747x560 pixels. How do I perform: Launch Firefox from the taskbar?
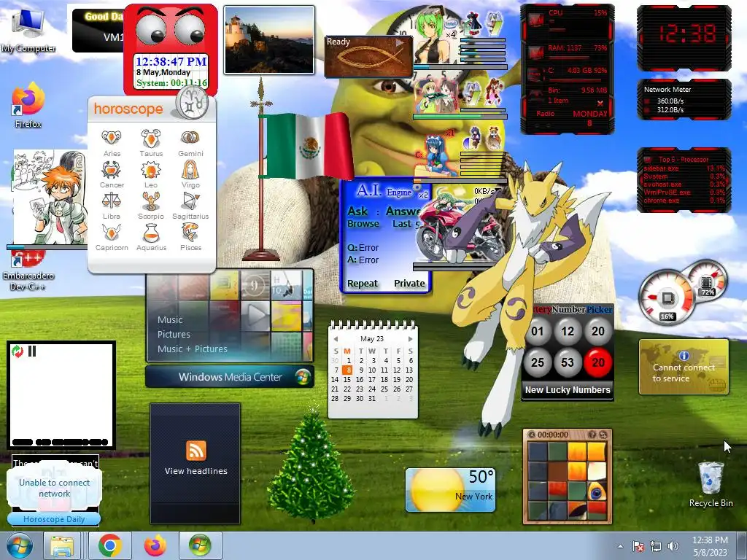[x=155, y=545]
